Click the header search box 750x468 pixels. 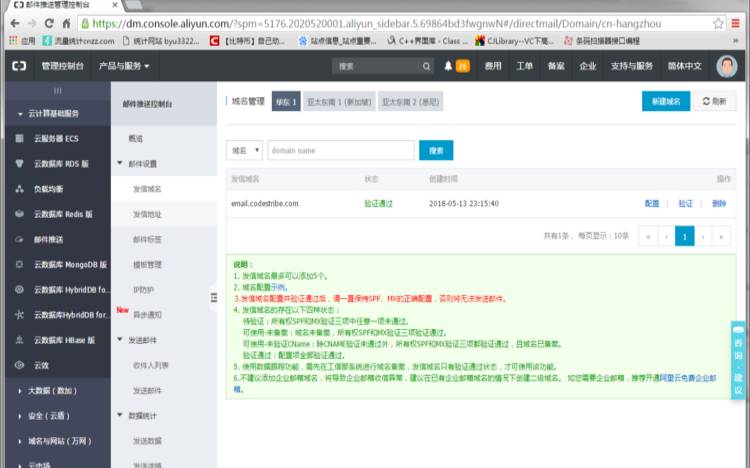pos(376,67)
